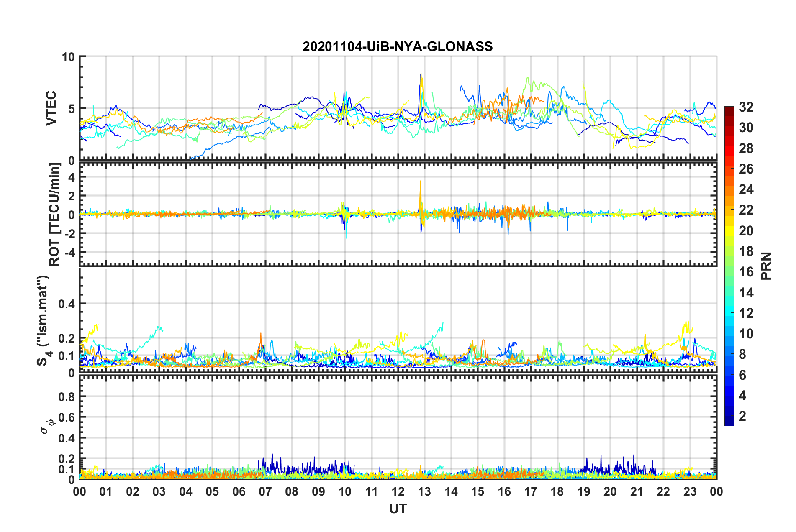The image size is (796, 532).
Task: Click the VTEC y-axis tick 5
Action: point(72,109)
